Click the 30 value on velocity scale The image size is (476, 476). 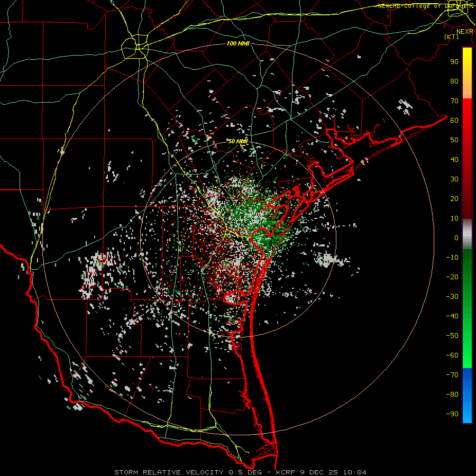[454, 179]
